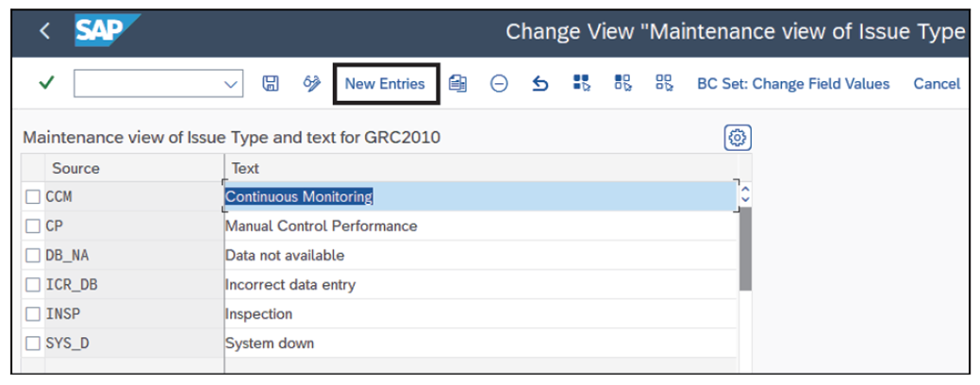This screenshot has height=385, width=980.
Task: Click the table vertical scrollbar
Action: [x=745, y=245]
